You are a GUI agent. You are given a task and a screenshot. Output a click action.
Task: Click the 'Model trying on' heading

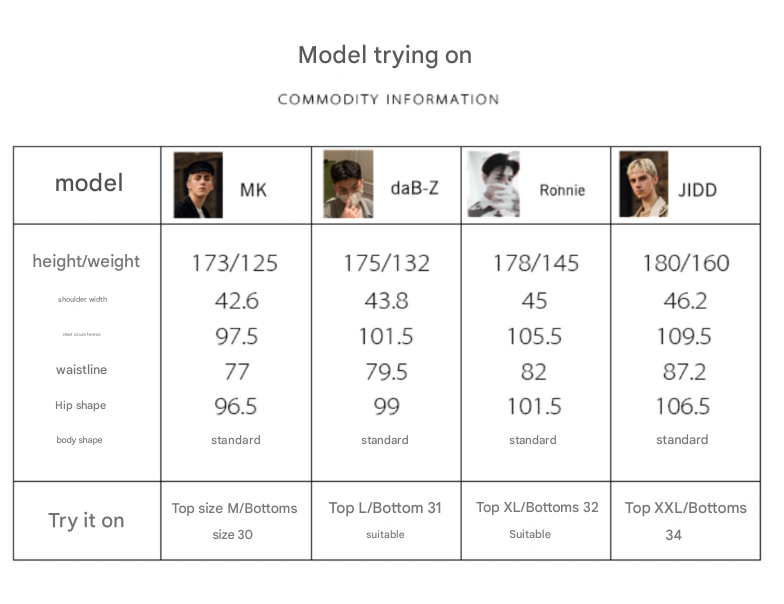point(385,55)
